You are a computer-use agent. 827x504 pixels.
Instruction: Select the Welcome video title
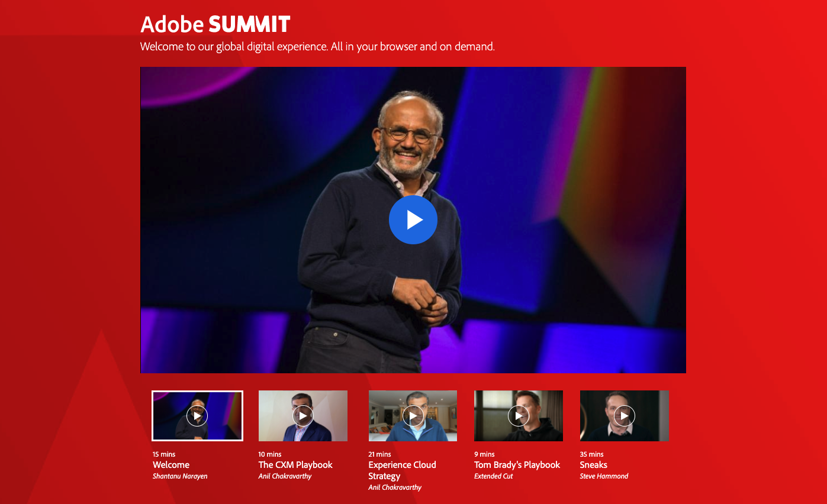pyautogui.click(x=171, y=465)
